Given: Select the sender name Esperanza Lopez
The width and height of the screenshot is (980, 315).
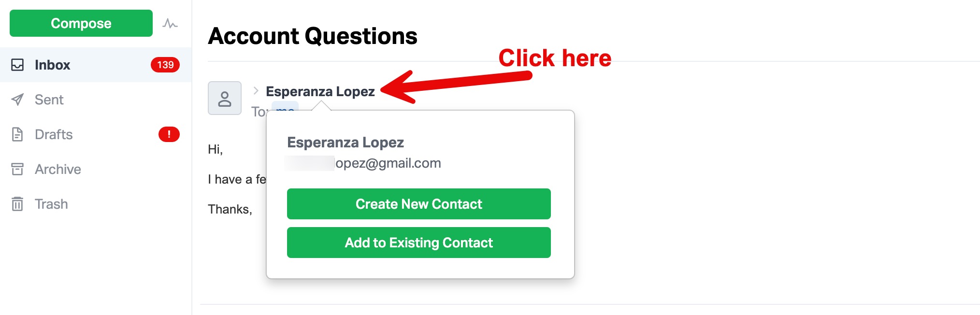Looking at the screenshot, I should pos(320,91).
